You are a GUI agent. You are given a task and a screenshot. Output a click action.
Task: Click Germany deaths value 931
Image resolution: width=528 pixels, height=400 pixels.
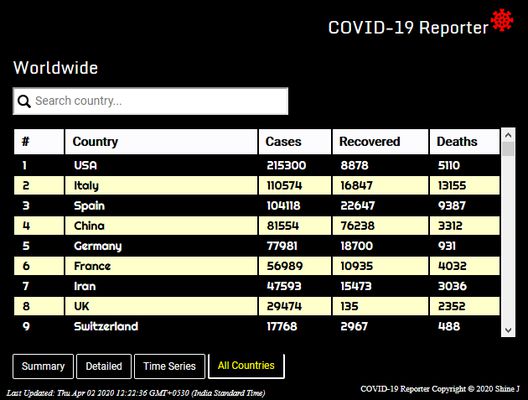447,246
